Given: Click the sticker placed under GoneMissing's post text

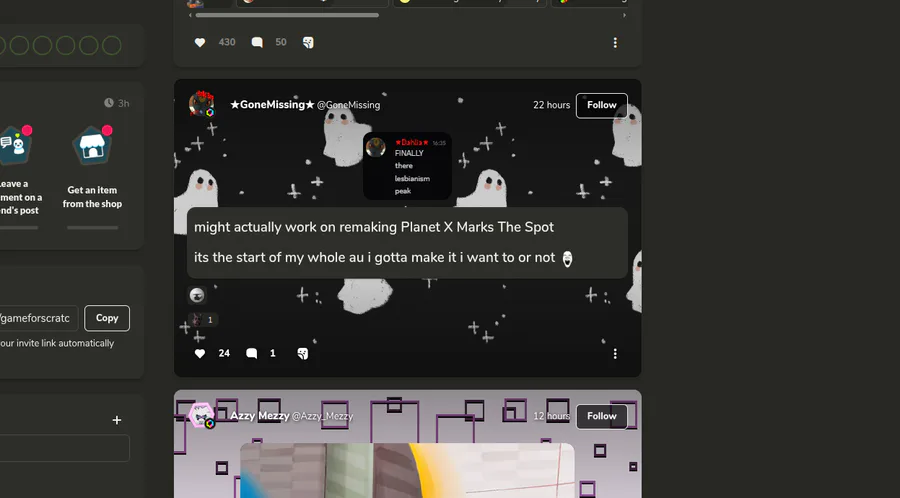Looking at the screenshot, I should click(x=197, y=295).
